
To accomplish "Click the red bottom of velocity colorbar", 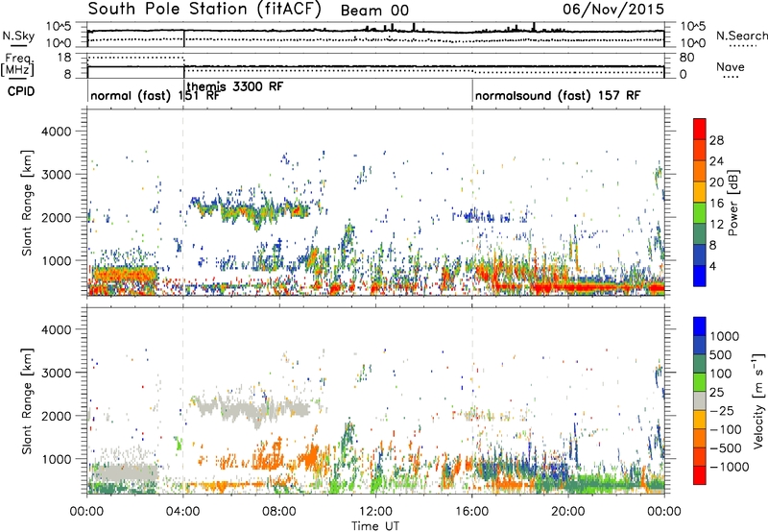I will point(700,475).
